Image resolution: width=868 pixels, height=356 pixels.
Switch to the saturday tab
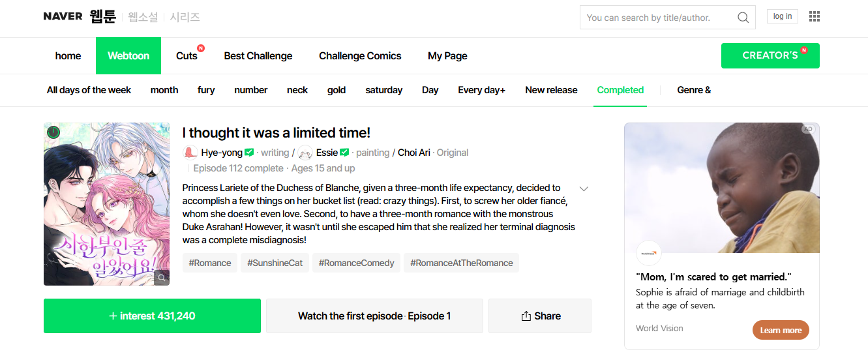(x=383, y=90)
